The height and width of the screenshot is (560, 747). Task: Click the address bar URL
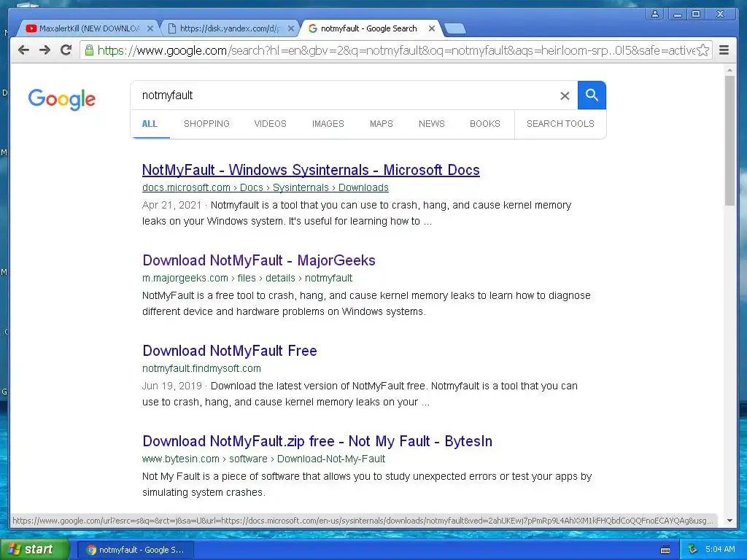click(395, 50)
